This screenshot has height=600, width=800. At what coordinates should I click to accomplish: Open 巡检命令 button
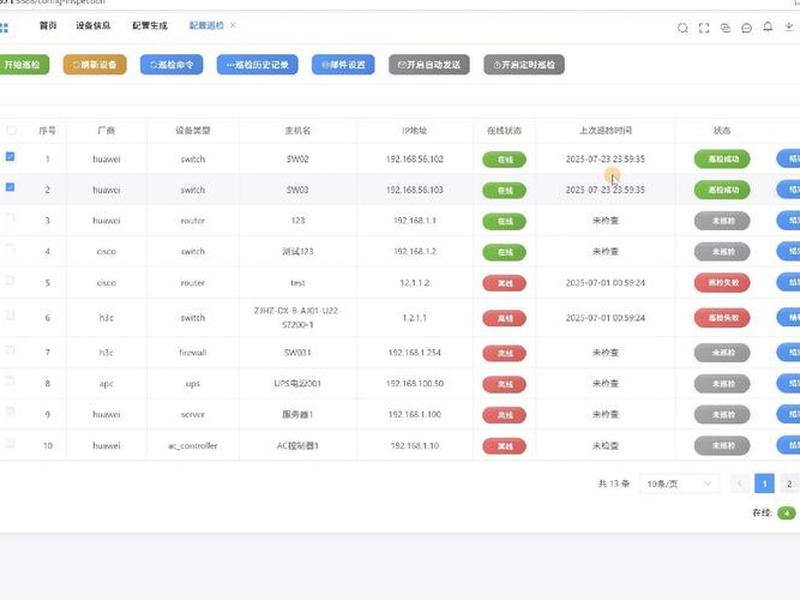171,65
